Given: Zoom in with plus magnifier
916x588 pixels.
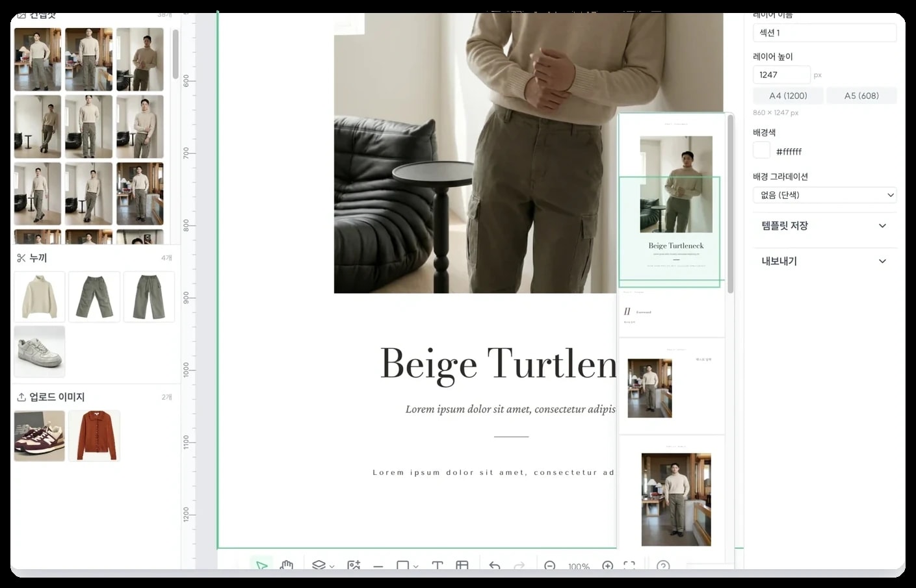Looking at the screenshot, I should point(608,566).
